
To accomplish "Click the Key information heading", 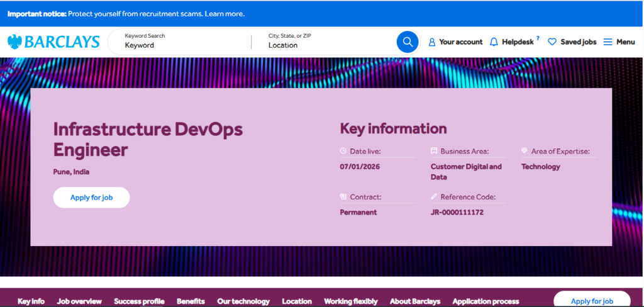I will click(x=394, y=128).
